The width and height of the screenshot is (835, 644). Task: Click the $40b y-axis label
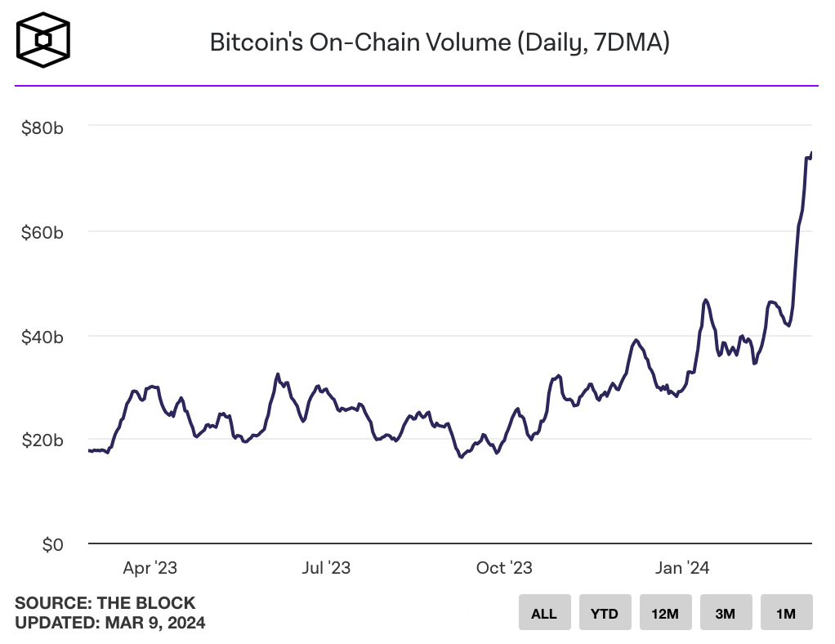(x=42, y=337)
